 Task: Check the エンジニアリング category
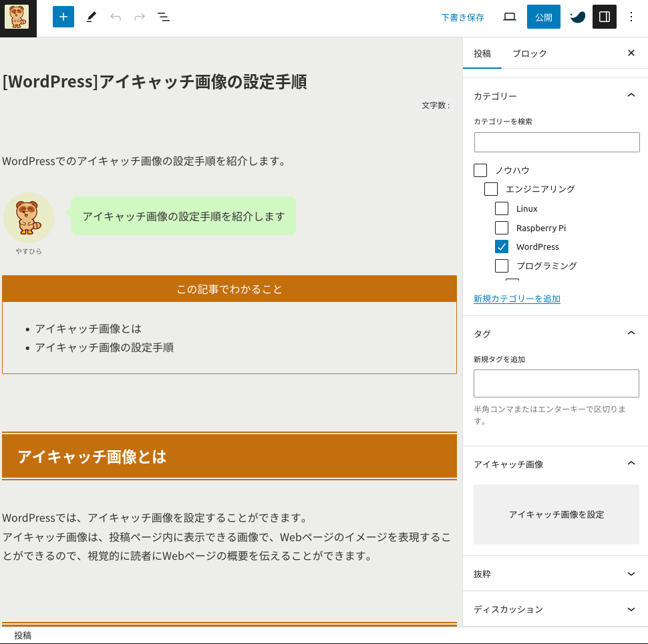pos(491,189)
